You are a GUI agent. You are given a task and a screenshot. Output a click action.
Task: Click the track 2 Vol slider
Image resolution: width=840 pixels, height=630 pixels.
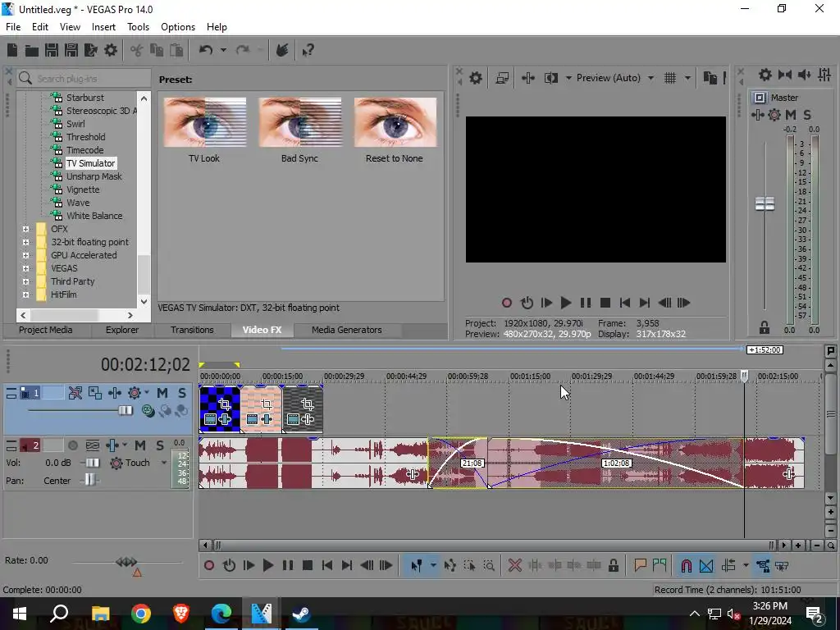pos(93,463)
